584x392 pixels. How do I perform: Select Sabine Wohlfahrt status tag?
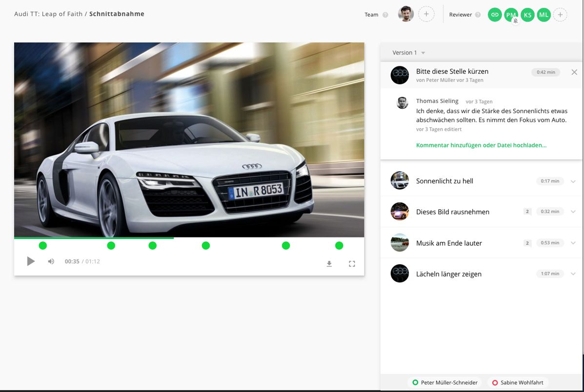coord(518,382)
